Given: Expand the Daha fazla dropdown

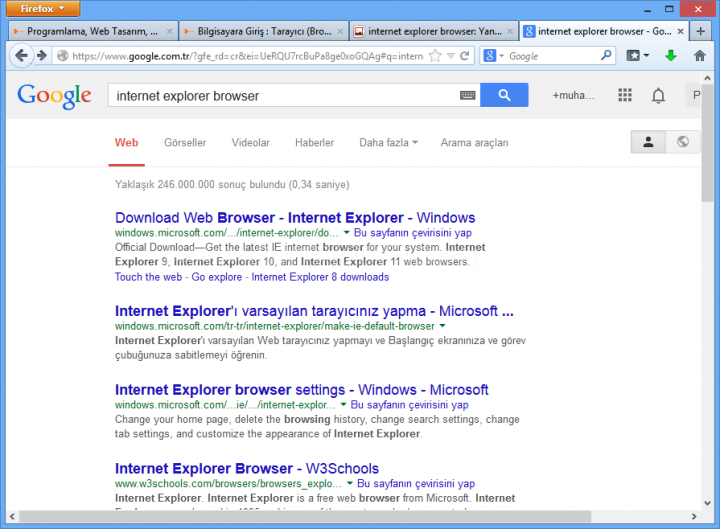Looking at the screenshot, I should coord(388,143).
